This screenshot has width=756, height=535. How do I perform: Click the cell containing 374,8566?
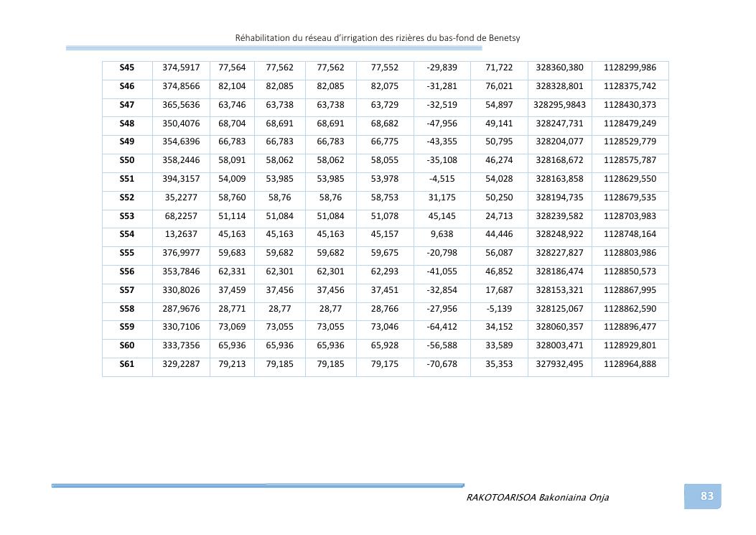click(181, 86)
